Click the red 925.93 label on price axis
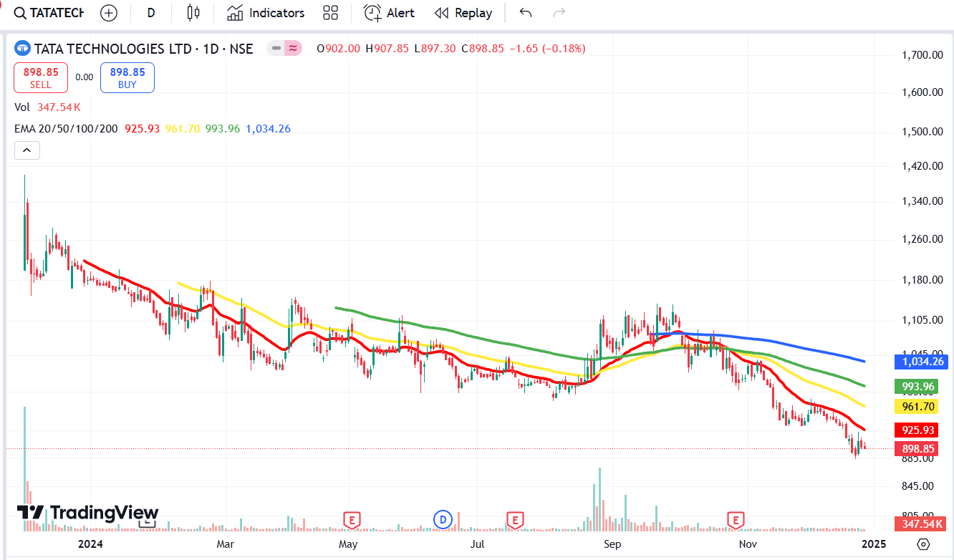954x560 pixels. 917,430
